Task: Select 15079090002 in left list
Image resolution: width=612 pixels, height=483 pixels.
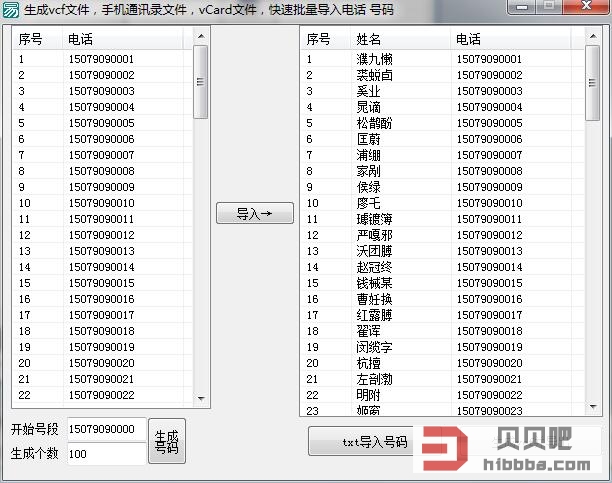Action: 101,75
